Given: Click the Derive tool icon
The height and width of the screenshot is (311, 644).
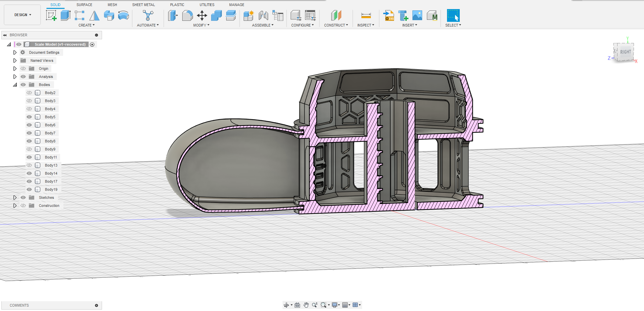Looking at the screenshot, I should click(80, 15).
